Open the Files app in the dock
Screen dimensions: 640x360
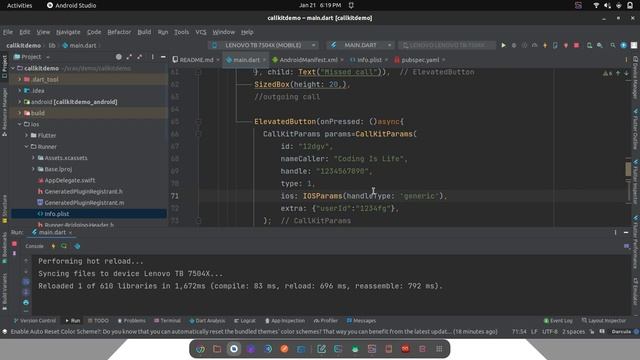click(x=217, y=349)
